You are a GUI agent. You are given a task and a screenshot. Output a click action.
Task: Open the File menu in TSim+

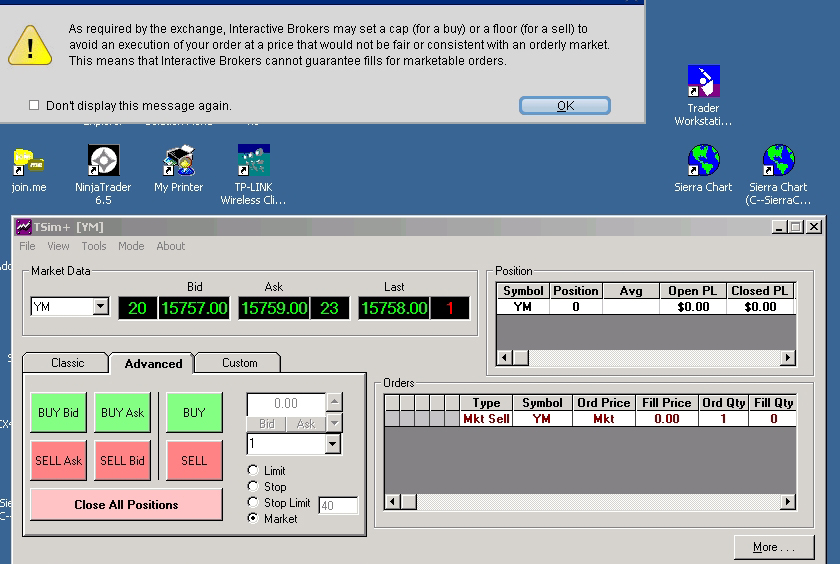click(27, 246)
